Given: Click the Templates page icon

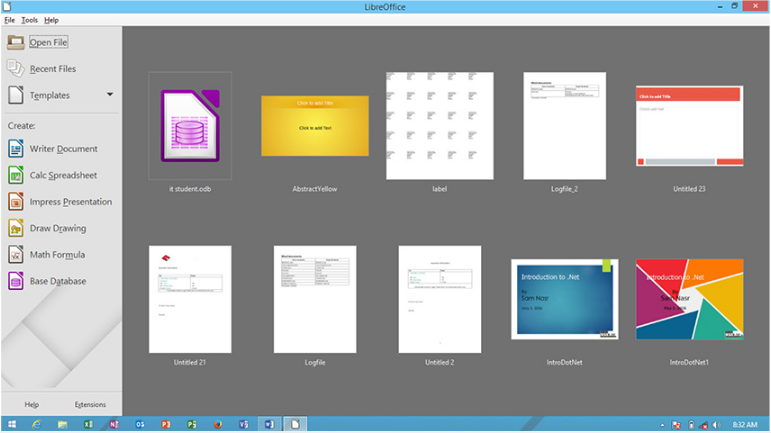Looking at the screenshot, I should click(16, 95).
